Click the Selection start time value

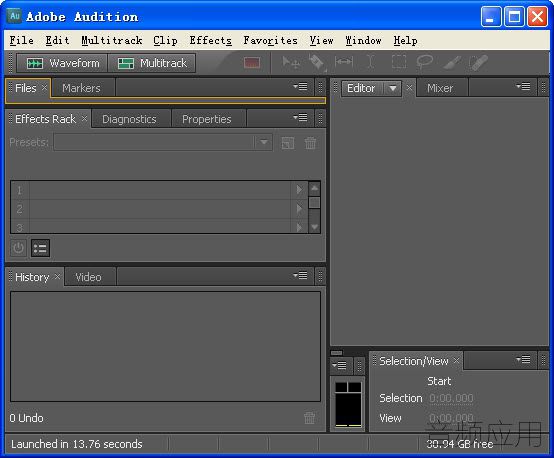click(x=451, y=398)
